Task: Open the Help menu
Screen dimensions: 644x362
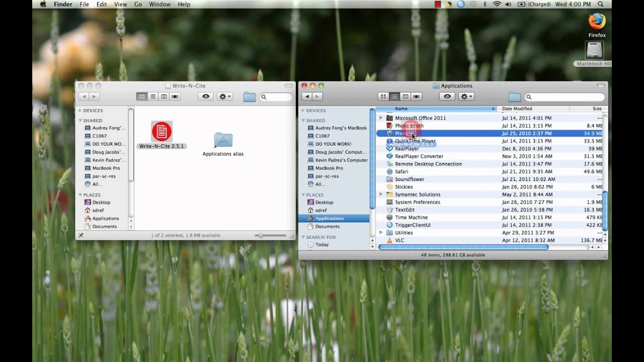Action: click(x=184, y=4)
